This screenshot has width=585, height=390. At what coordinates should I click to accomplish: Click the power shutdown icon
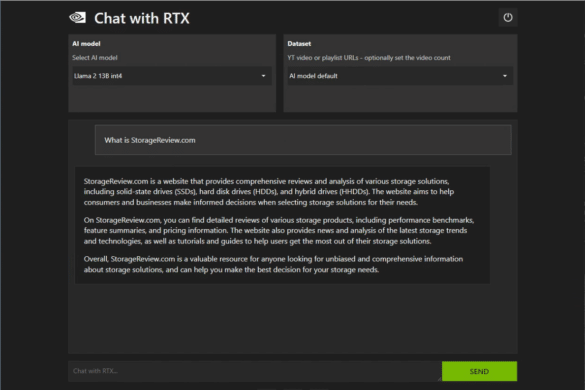[508, 18]
